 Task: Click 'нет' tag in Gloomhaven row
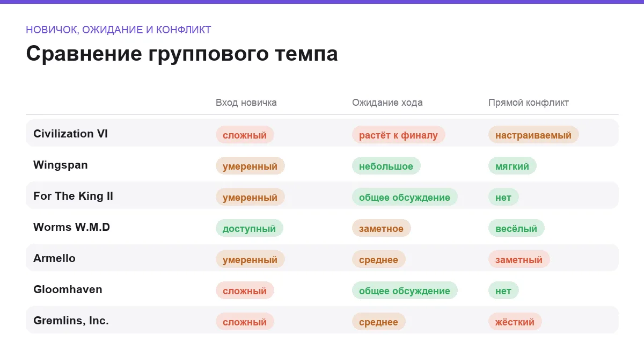[x=503, y=291]
